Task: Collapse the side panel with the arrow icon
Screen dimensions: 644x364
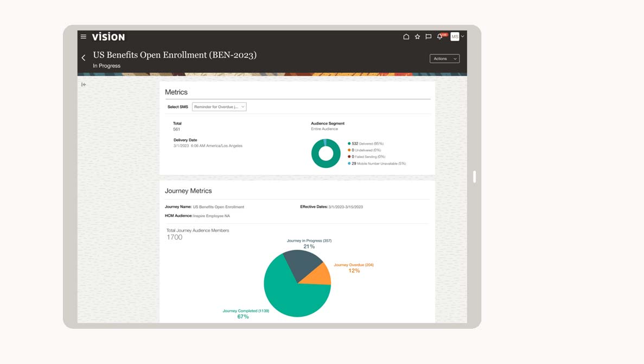Action: (x=84, y=85)
